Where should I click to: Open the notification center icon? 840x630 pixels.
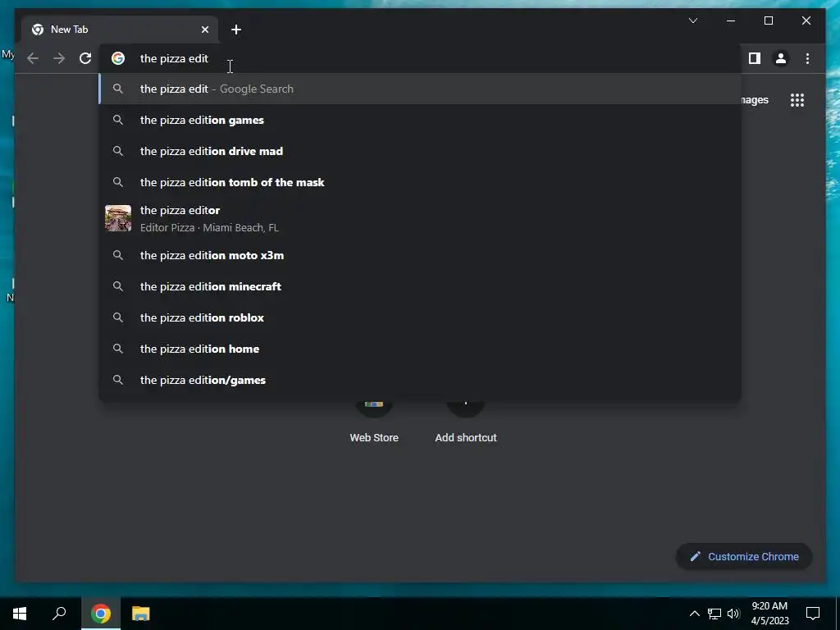point(813,614)
